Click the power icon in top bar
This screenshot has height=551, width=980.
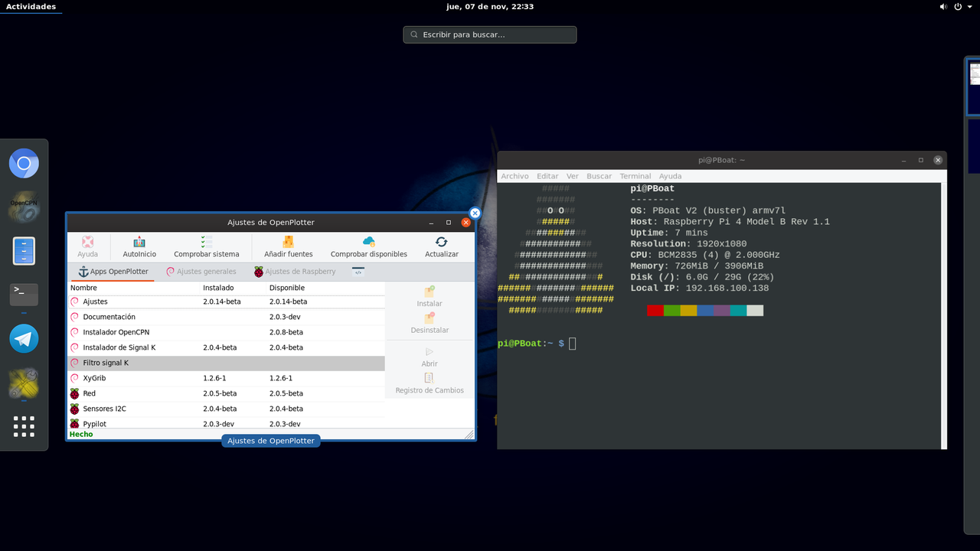click(959, 6)
